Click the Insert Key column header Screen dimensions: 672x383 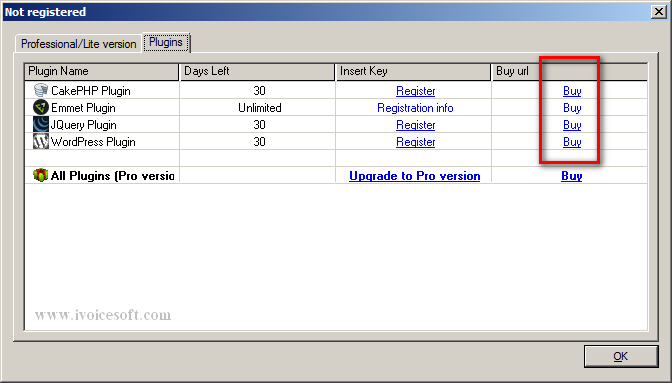[x=413, y=72]
